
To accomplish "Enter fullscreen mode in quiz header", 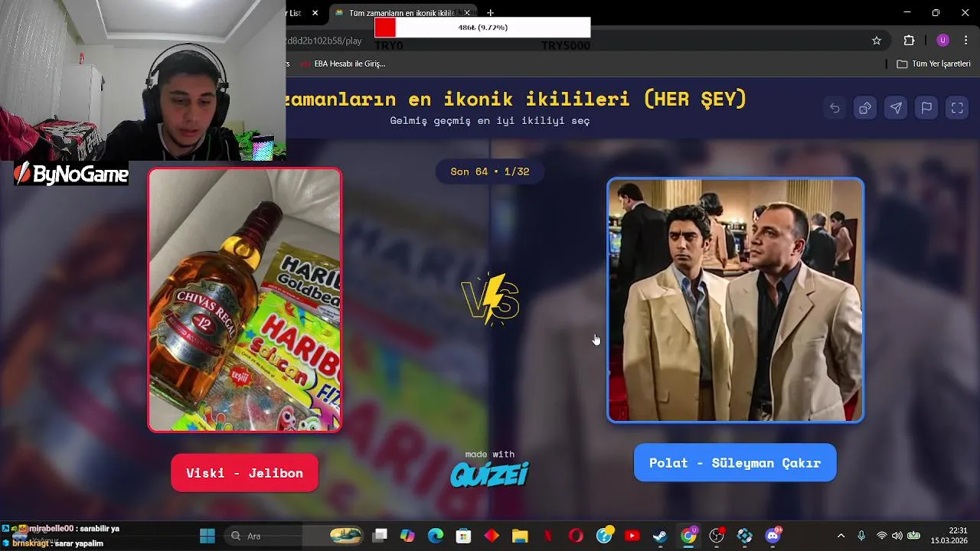I will click(957, 108).
